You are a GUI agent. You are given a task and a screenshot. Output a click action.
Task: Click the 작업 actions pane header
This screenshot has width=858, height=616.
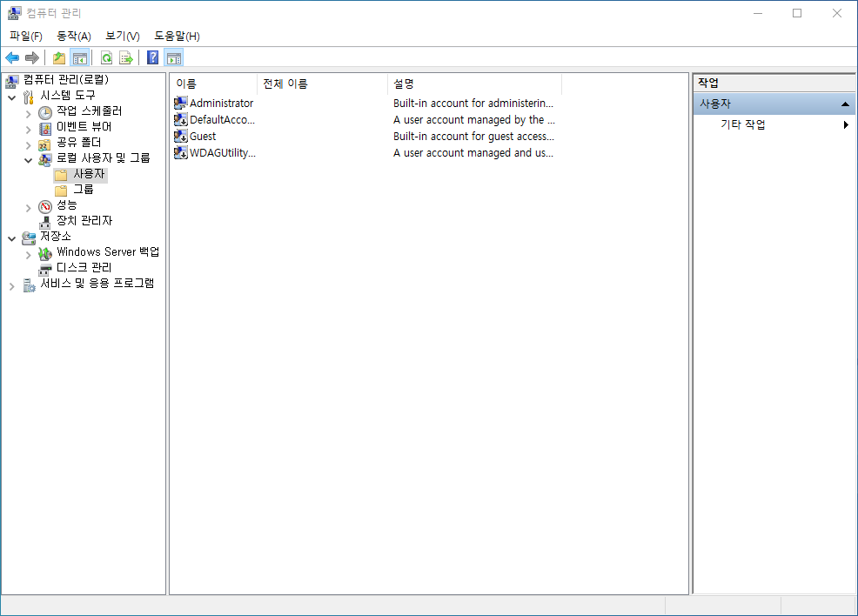(774, 84)
